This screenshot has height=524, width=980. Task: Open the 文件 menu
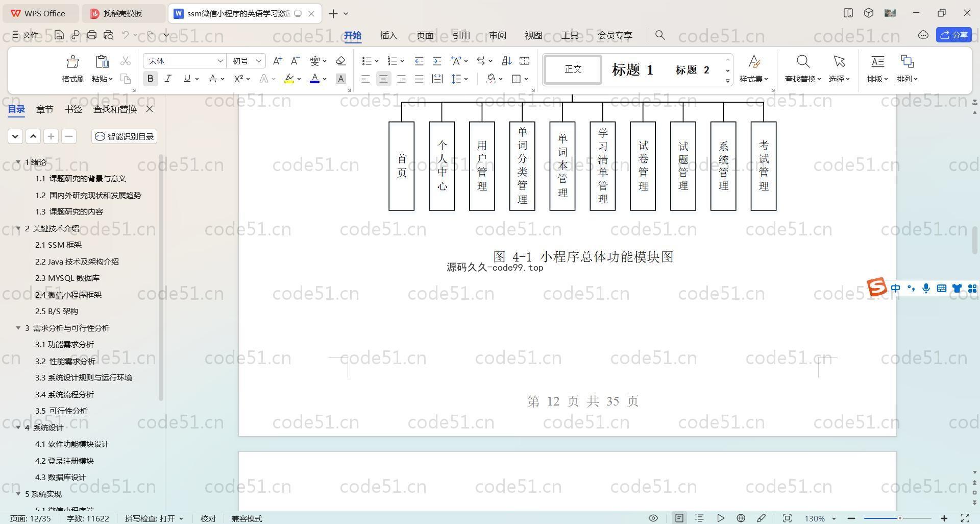point(25,35)
